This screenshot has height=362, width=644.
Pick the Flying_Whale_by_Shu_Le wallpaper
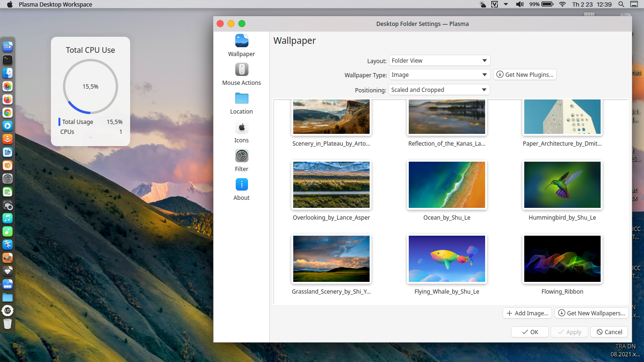(x=447, y=259)
